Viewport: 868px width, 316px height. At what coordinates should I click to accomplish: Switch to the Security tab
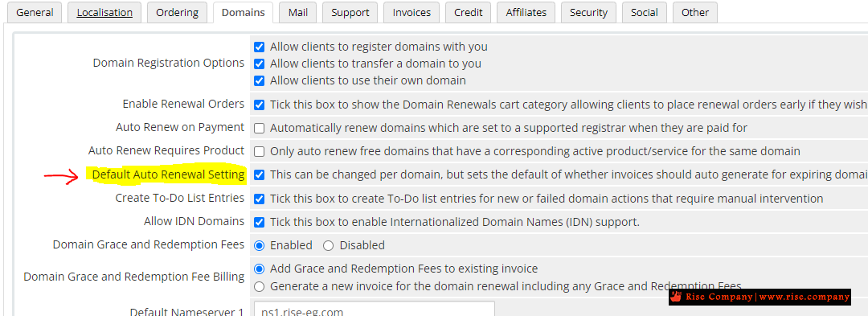point(588,12)
